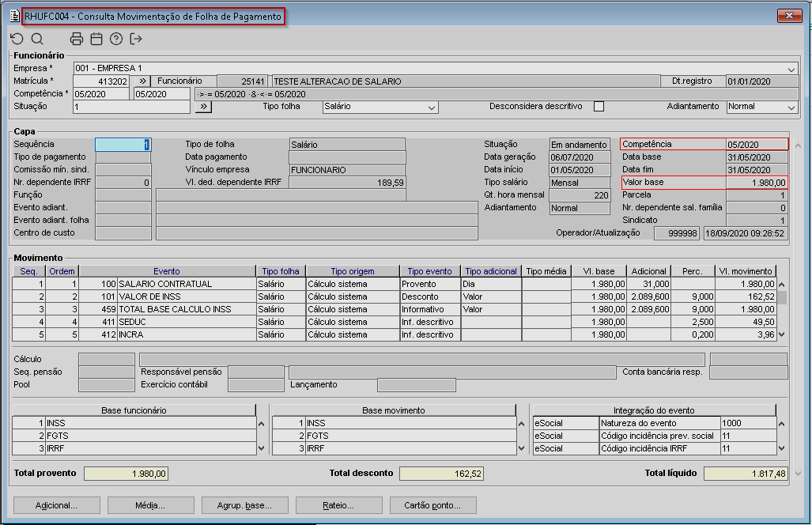
Task: Open help with the question mark icon
Action: (116, 39)
